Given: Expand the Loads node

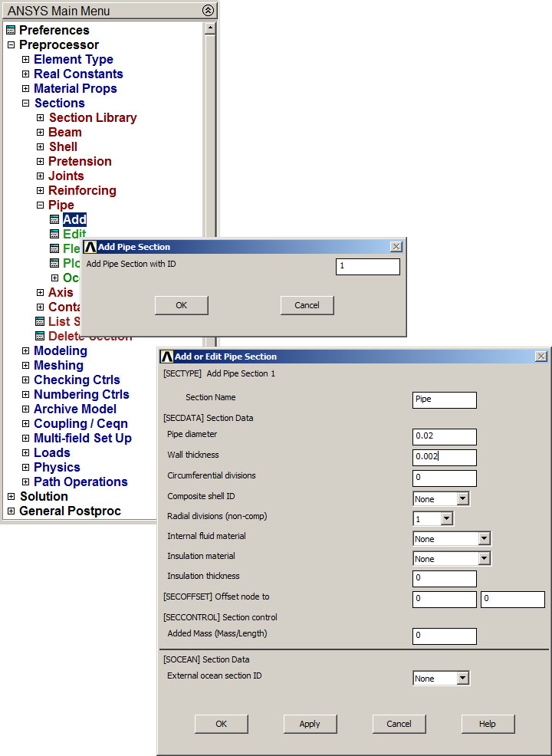Looking at the screenshot, I should (x=25, y=452).
